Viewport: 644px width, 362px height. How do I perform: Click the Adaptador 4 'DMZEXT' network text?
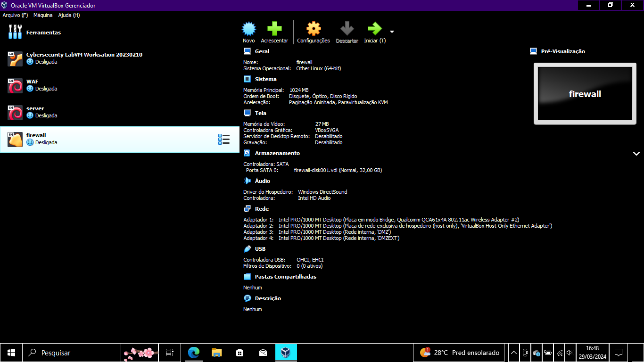pos(339,238)
